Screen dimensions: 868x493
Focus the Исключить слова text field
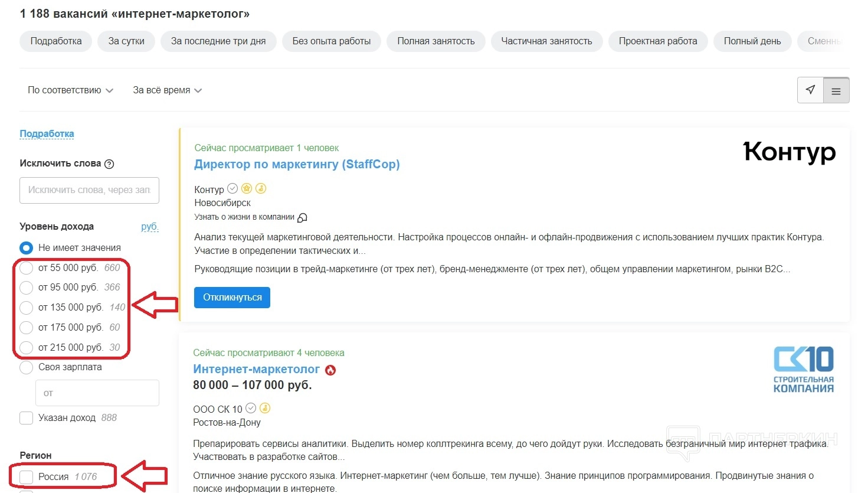89,190
